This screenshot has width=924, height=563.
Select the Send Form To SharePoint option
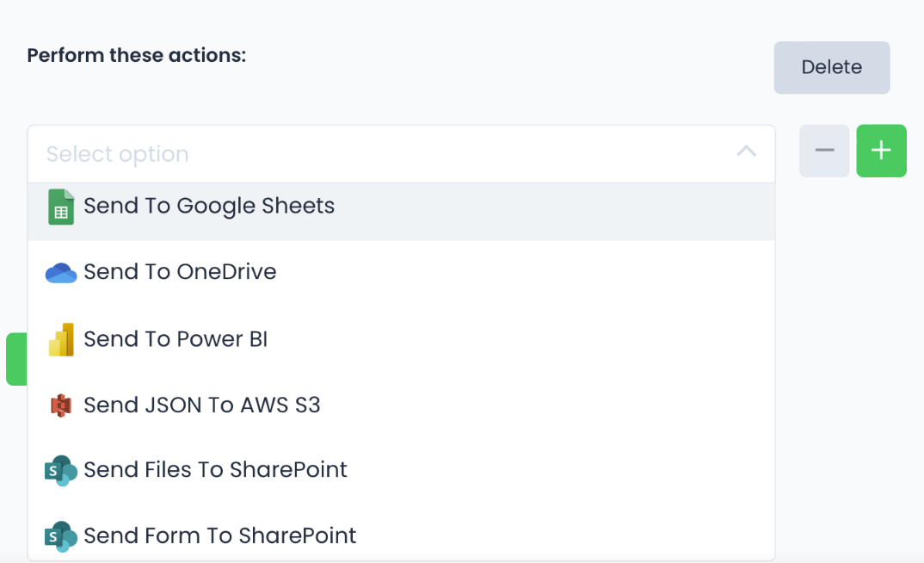(x=219, y=535)
